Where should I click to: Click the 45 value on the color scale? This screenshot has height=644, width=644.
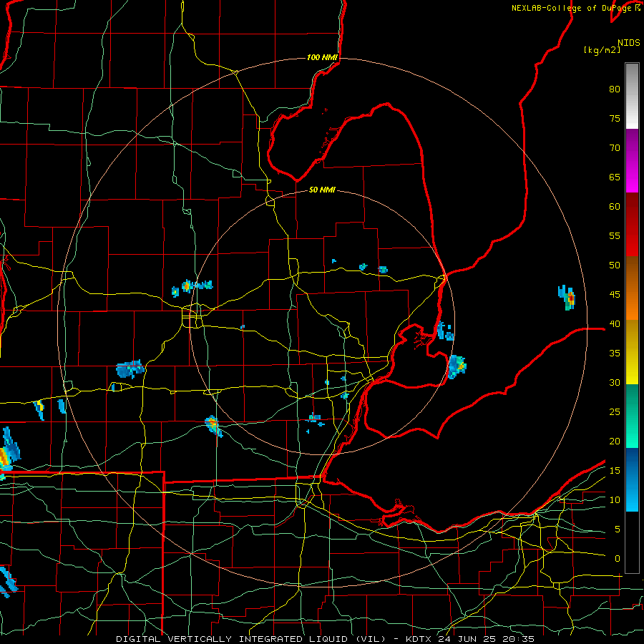(x=615, y=295)
